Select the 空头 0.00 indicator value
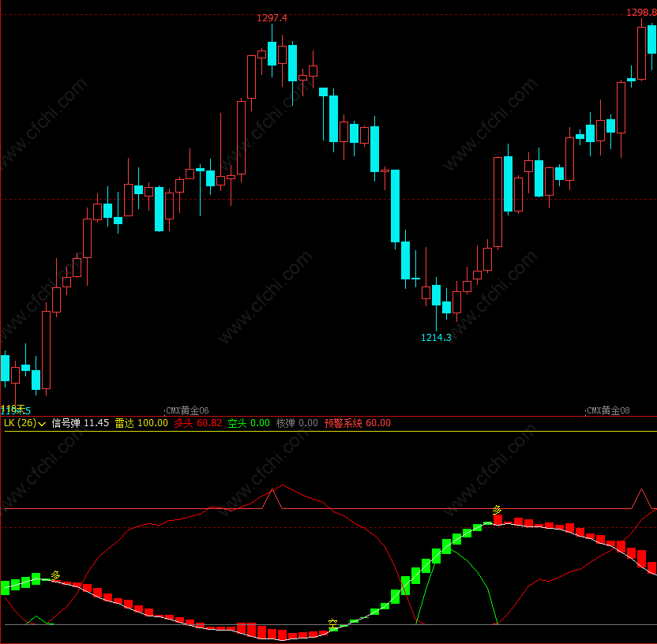The width and height of the screenshot is (657, 644). pyautogui.click(x=249, y=423)
